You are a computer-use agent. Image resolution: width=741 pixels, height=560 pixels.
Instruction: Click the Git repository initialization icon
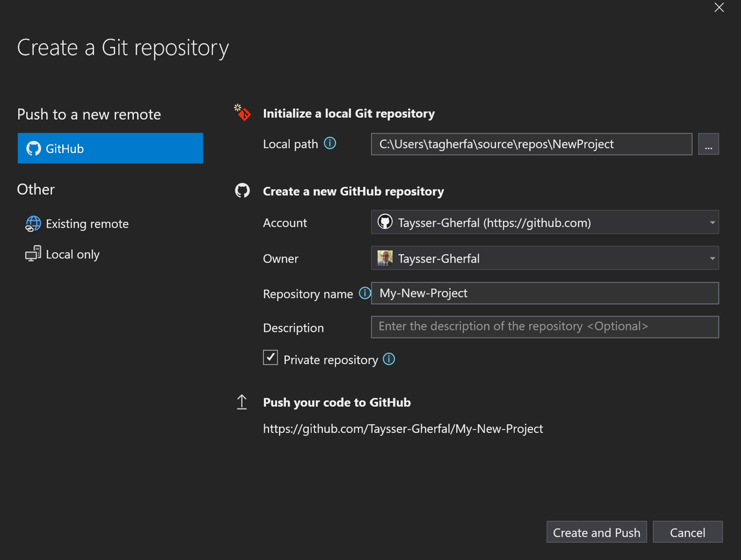pyautogui.click(x=242, y=113)
